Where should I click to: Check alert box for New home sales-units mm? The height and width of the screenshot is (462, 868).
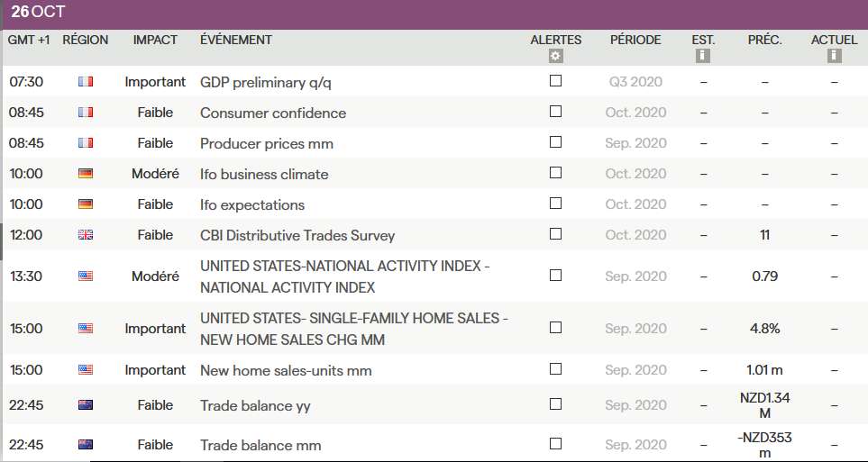pyautogui.click(x=555, y=369)
